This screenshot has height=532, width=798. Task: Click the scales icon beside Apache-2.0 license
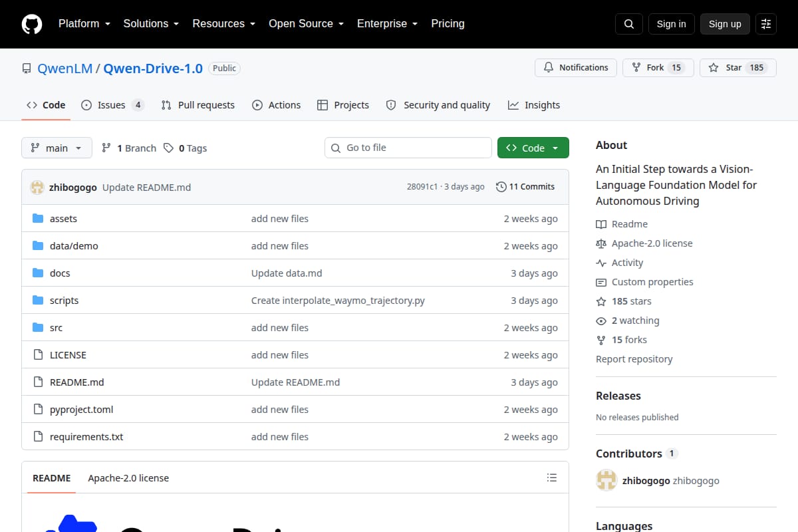[601, 243]
